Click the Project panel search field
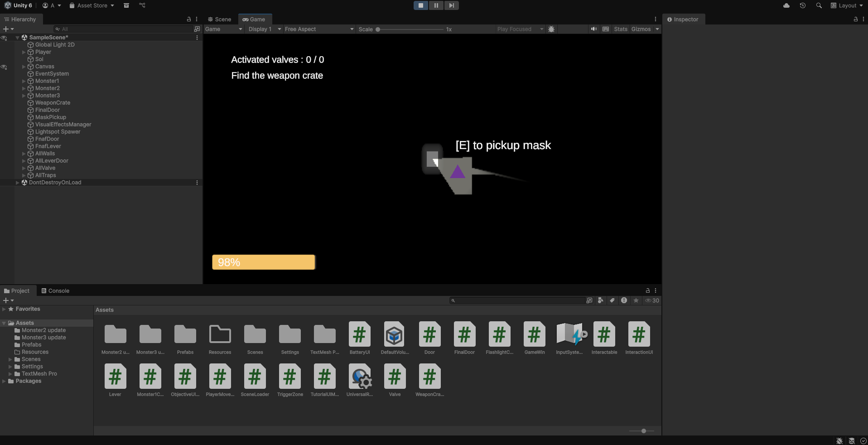This screenshot has height=445, width=868. pyautogui.click(x=519, y=300)
